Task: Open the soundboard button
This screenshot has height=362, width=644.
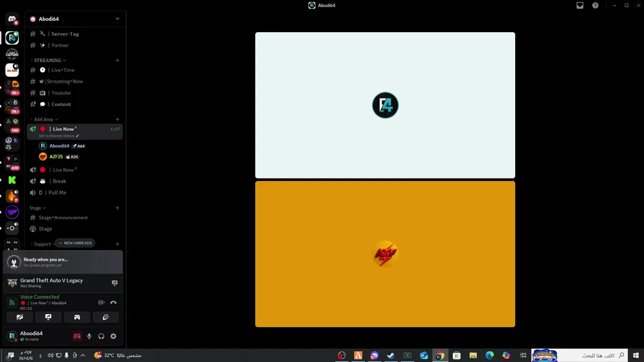Action: click(106, 317)
